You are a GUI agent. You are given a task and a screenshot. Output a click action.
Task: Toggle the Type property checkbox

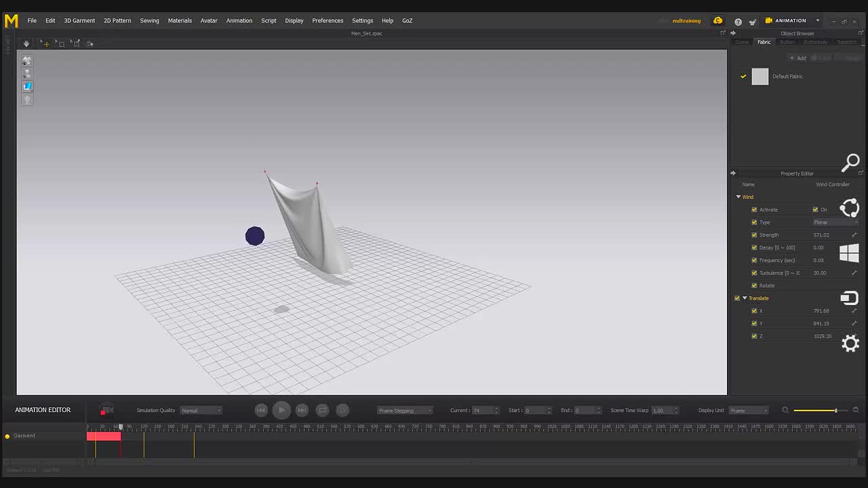754,222
